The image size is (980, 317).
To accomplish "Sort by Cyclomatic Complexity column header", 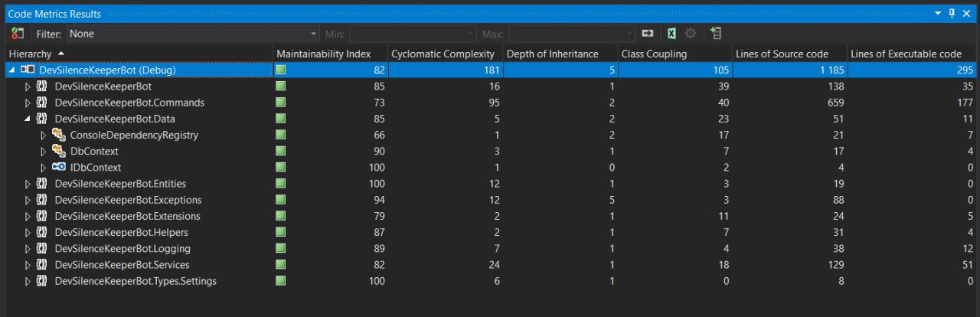I will [445, 54].
